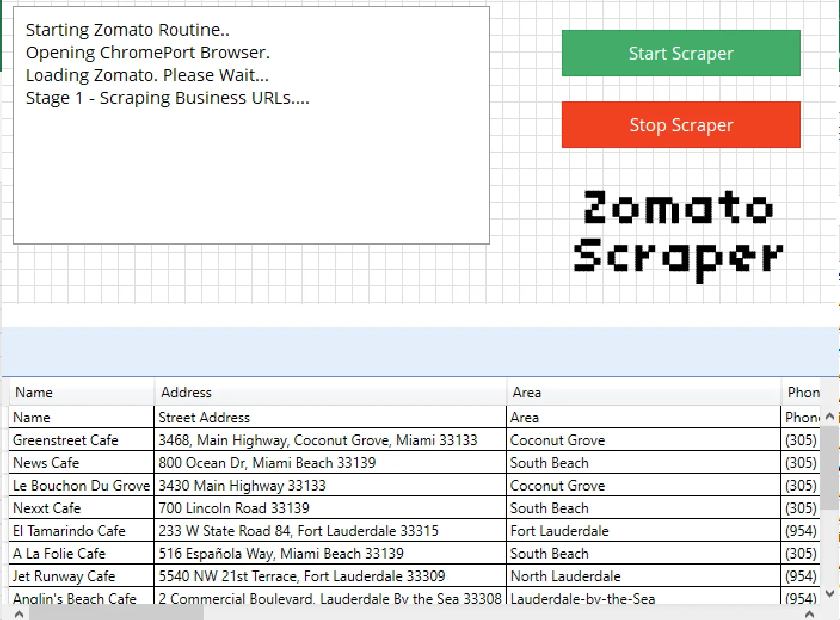
Task: Click Coconut Grove area in Greenstreet Cafe row
Action: 644,440
